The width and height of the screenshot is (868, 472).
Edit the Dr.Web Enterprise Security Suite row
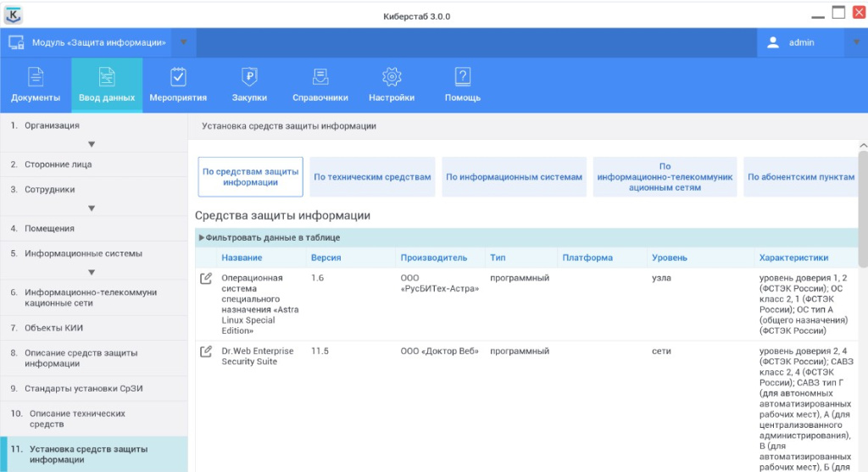click(205, 352)
